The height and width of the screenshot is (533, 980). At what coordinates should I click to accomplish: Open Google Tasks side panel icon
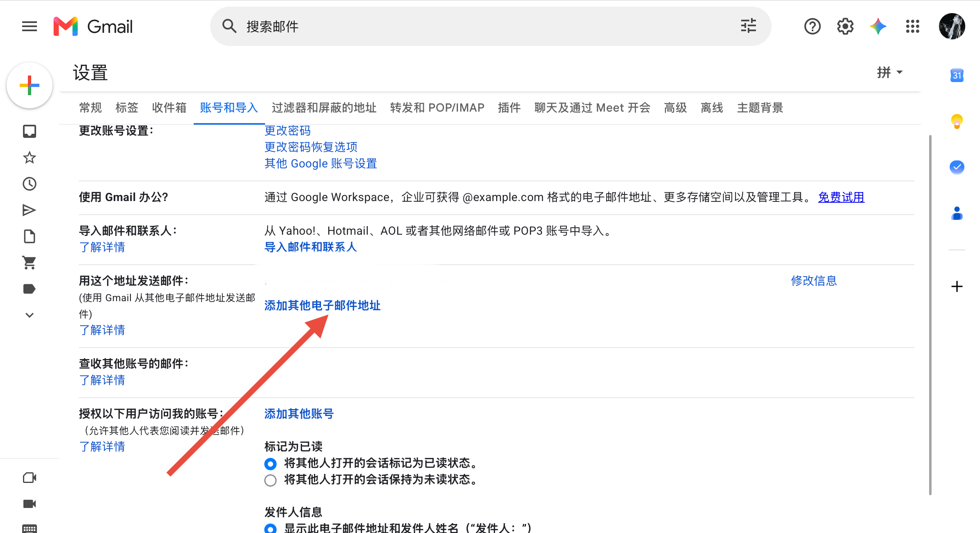957,167
